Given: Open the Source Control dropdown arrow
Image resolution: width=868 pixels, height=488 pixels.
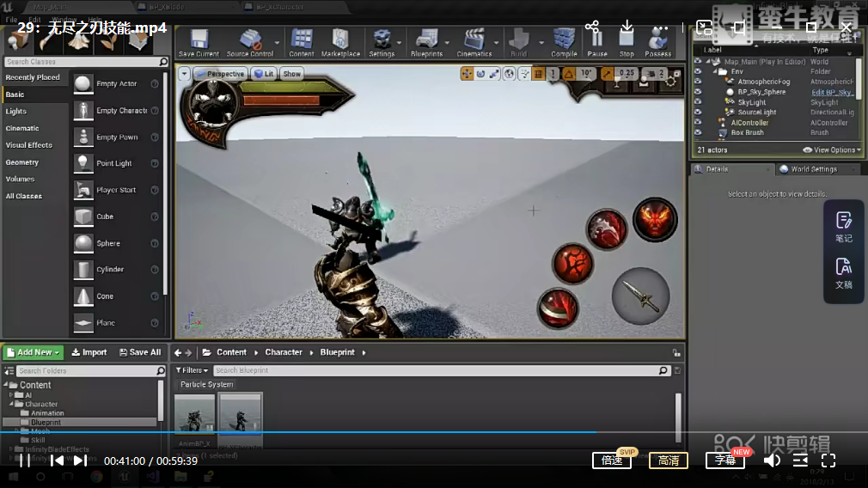Looking at the screenshot, I should 277,43.
